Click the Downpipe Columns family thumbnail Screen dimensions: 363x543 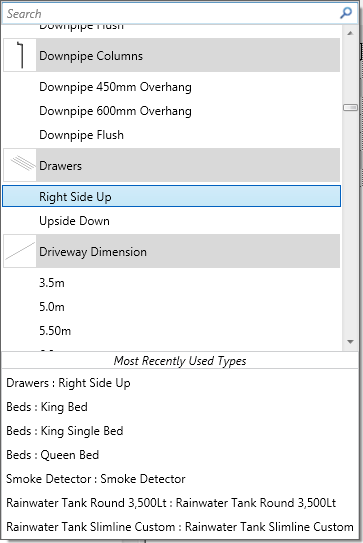click(x=20, y=55)
